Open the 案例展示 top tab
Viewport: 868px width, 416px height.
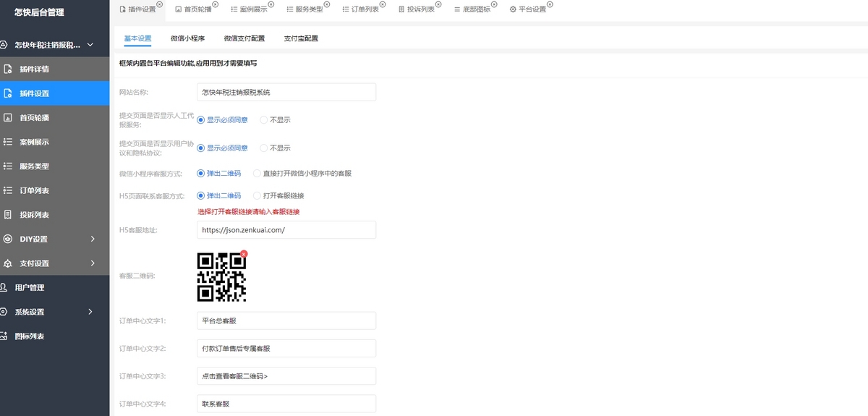pos(249,9)
